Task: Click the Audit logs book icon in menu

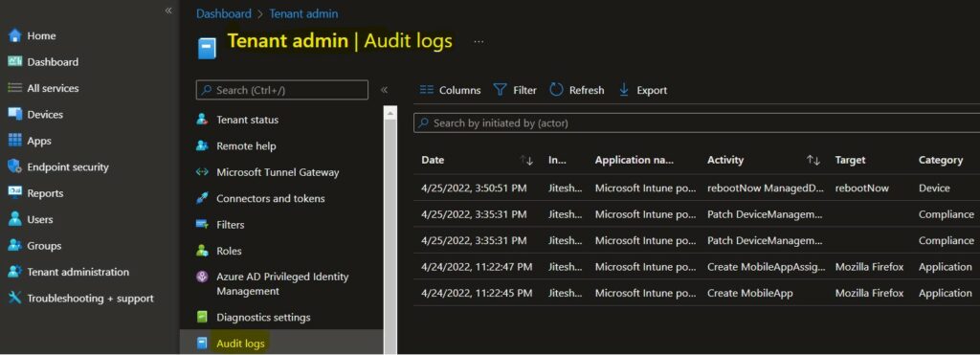Action: pos(202,344)
